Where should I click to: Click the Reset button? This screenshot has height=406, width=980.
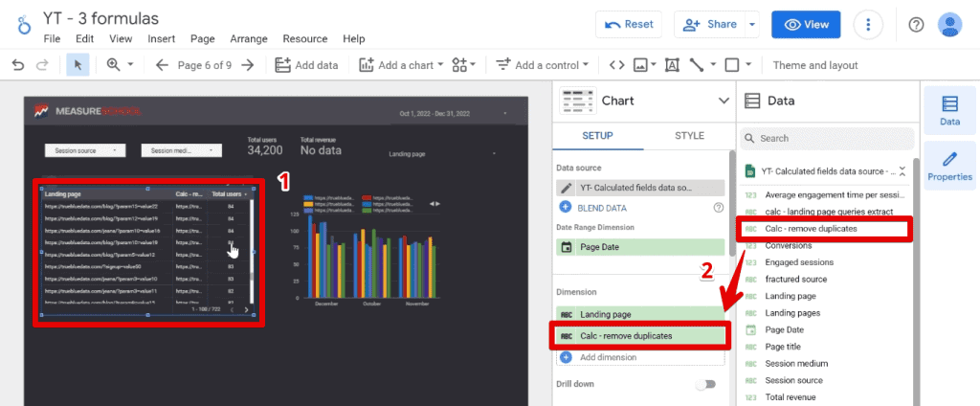[x=630, y=24]
